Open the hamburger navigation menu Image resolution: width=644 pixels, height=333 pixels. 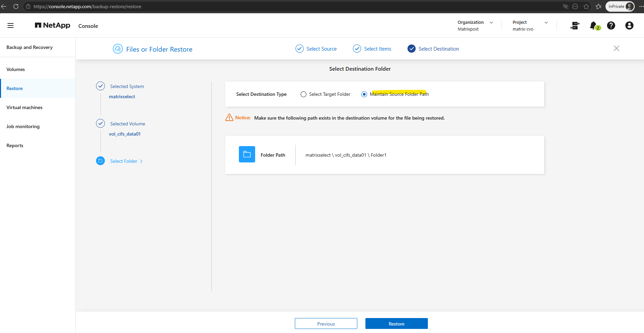[11, 25]
